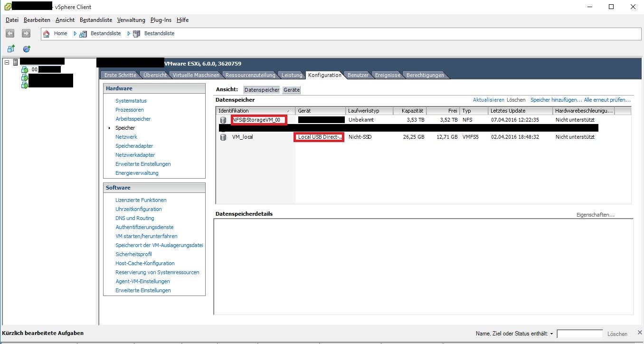Select the Geräte view button
Screen dimensions: 644x344
pyautogui.click(x=292, y=90)
